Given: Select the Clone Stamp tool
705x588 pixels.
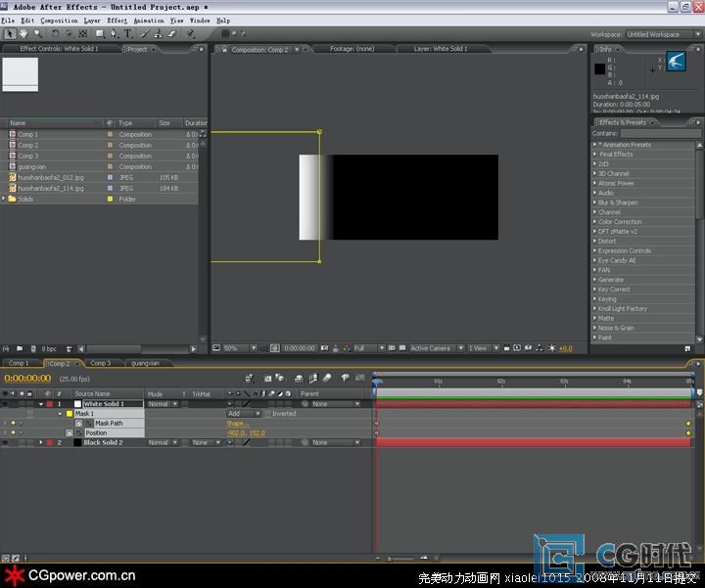Looking at the screenshot, I should [158, 33].
